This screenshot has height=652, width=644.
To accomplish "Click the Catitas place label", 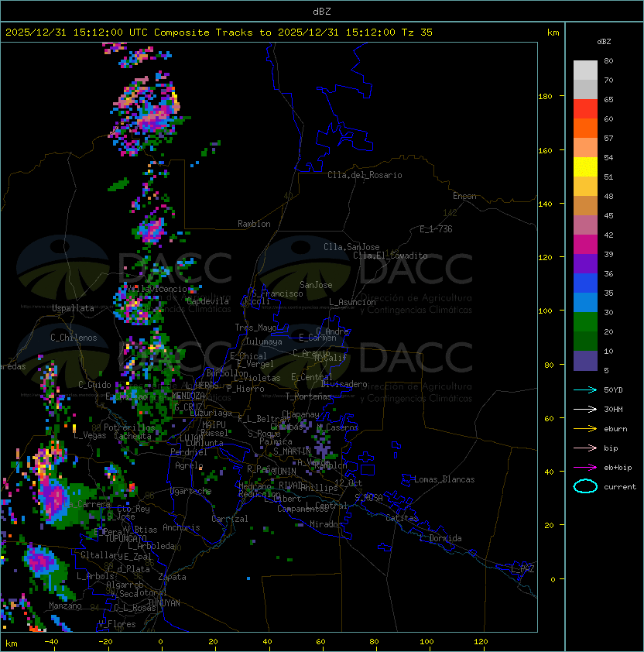I will click(402, 518).
